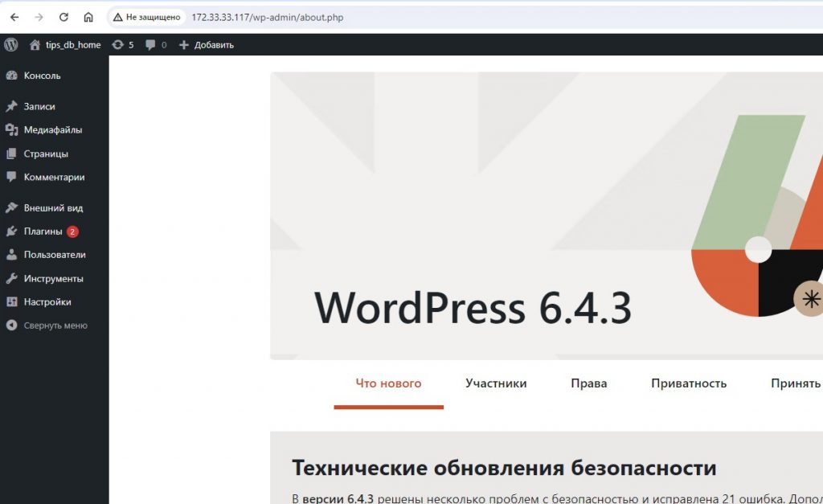823x504 pixels.
Task: Click the plus icon next to Добавить
Action: pos(183,45)
